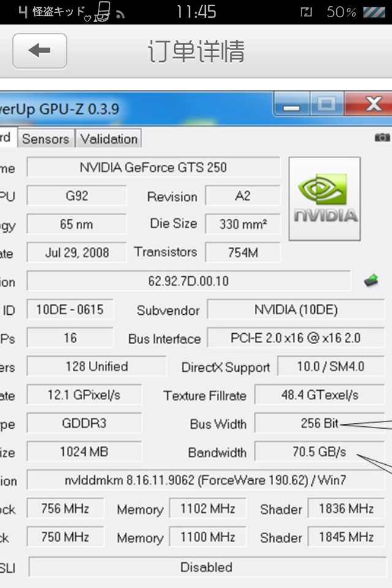The image size is (392, 588).
Task: Click the 756 MHz GPU clock value
Action: pyautogui.click(x=66, y=509)
